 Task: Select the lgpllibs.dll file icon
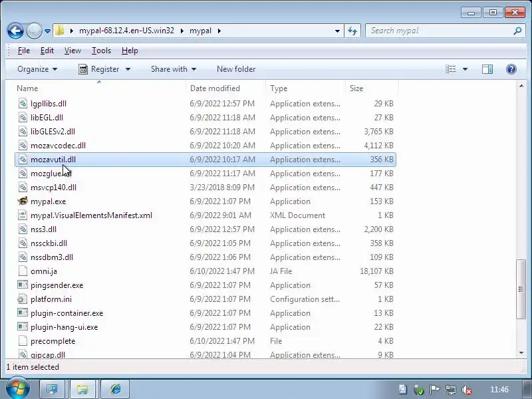tap(23, 104)
